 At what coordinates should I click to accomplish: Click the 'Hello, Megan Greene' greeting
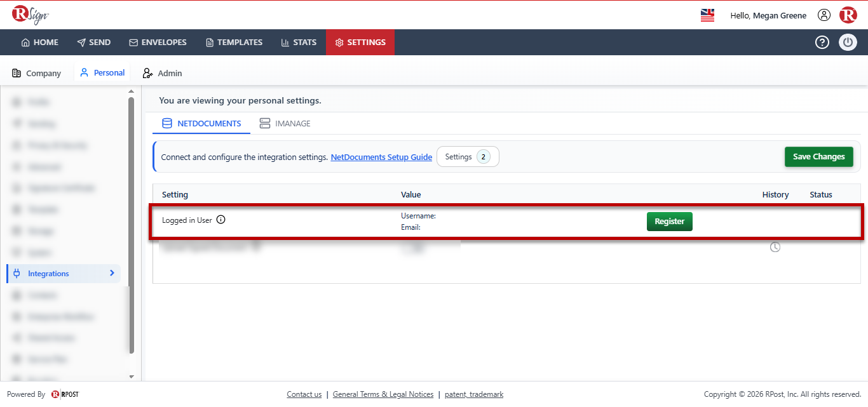768,15
